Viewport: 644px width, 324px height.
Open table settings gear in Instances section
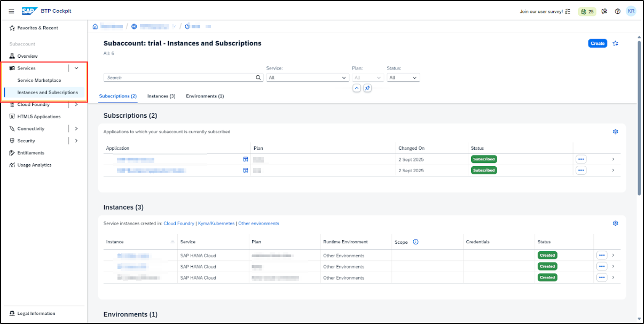pyautogui.click(x=615, y=223)
